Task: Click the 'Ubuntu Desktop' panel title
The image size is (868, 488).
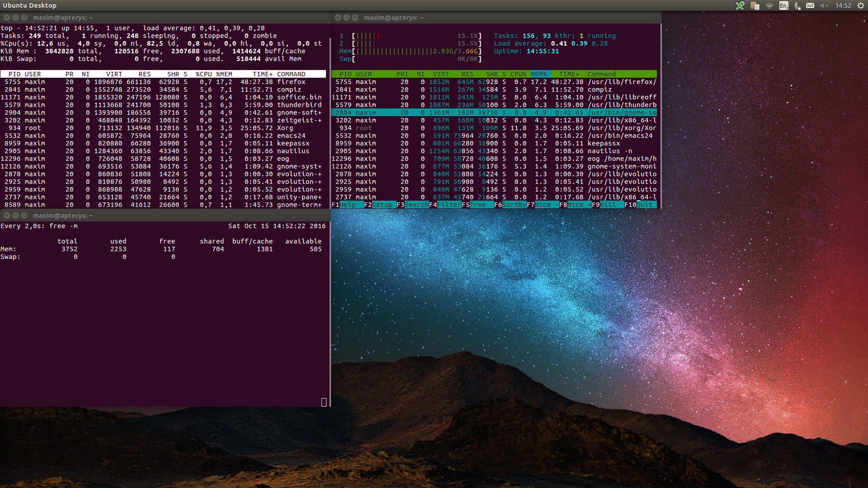Action: (x=29, y=5)
